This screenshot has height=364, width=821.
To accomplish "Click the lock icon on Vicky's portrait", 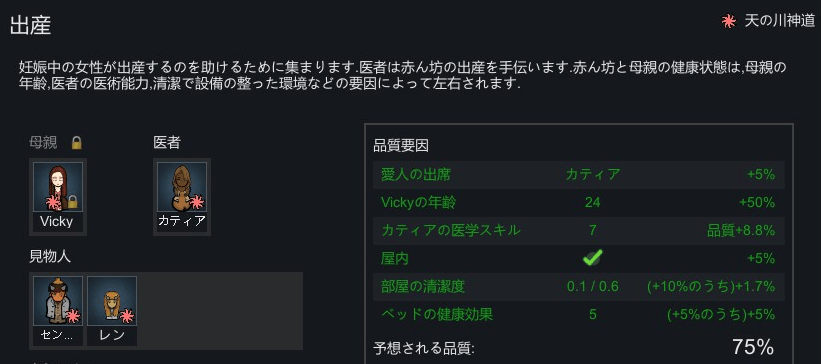I will pos(73,202).
